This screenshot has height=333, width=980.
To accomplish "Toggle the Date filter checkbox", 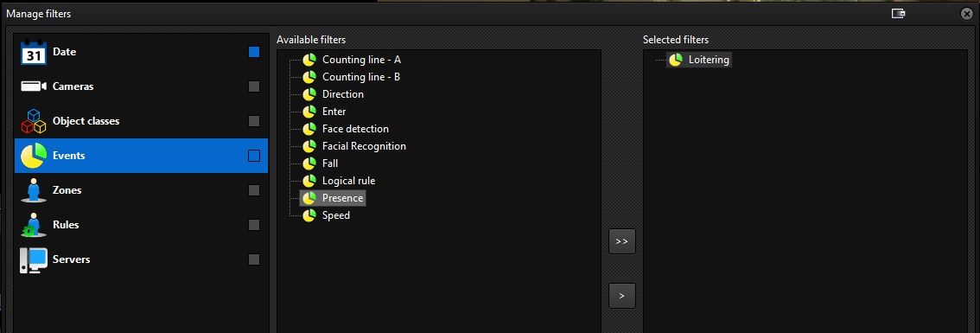I will tap(254, 52).
